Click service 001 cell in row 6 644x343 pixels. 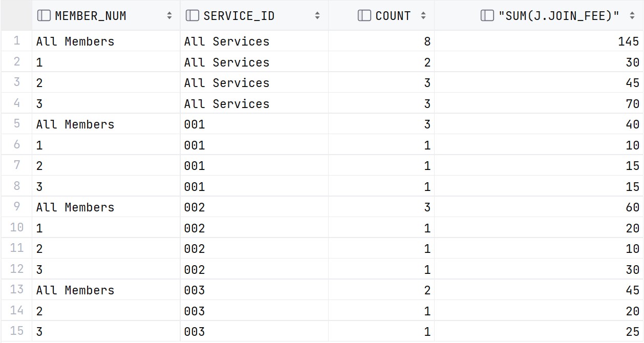tap(254, 145)
